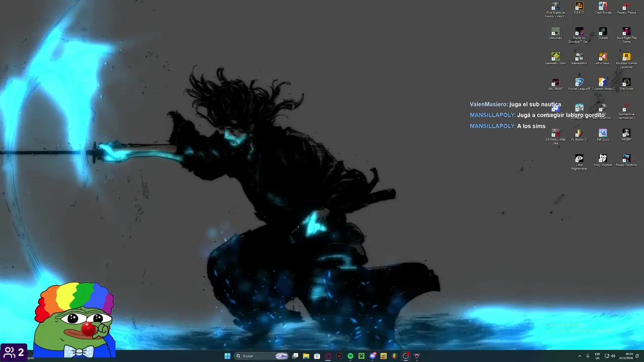The height and width of the screenshot is (362, 644).
Task: Select the Unturned desktop icon
Action: (x=555, y=33)
